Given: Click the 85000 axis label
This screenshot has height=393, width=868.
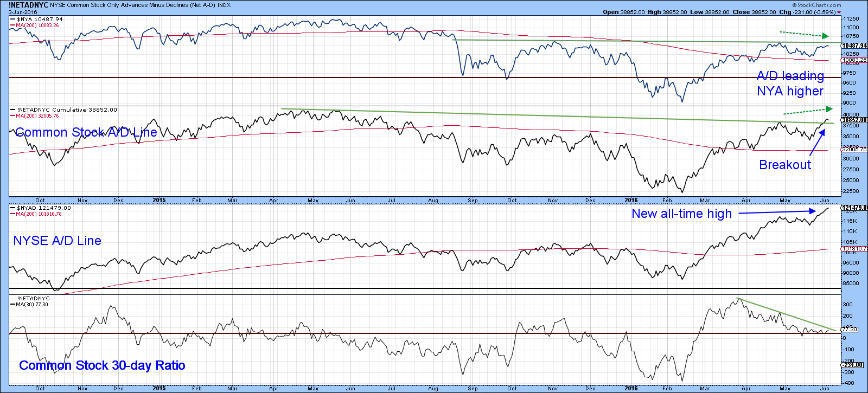Looking at the screenshot, I should 851,284.
